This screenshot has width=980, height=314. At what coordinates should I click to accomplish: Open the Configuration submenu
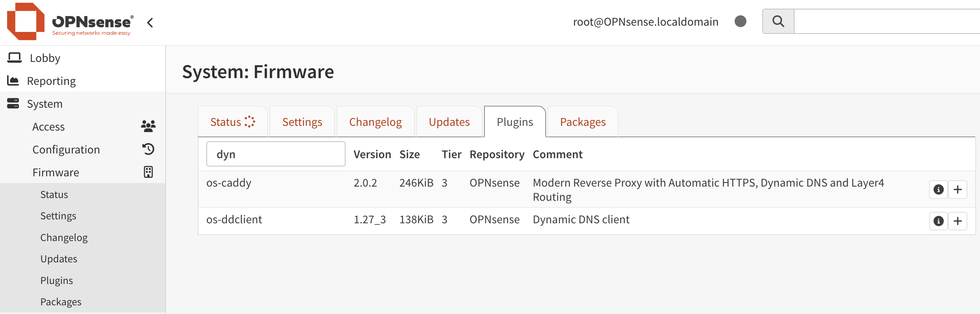pos(66,150)
